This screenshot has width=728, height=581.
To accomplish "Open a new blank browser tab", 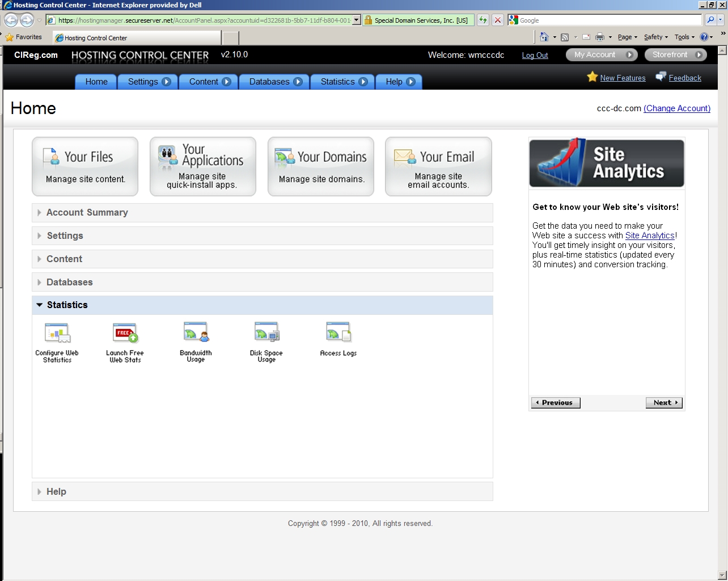I will 230,38.
